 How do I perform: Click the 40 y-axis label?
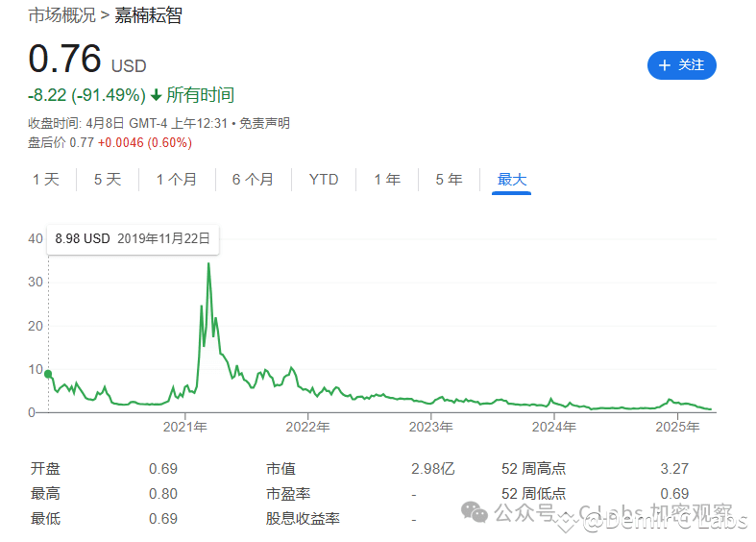coord(36,238)
